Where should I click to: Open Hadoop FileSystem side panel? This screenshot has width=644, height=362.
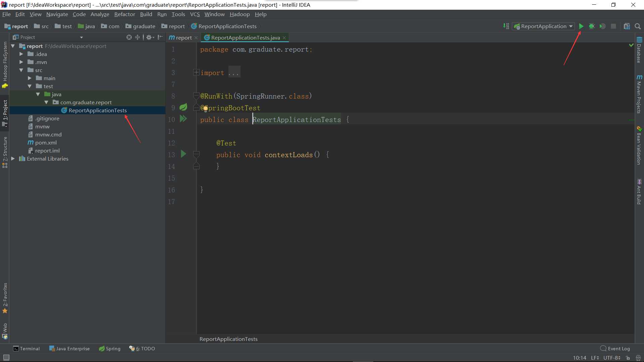click(x=5, y=65)
